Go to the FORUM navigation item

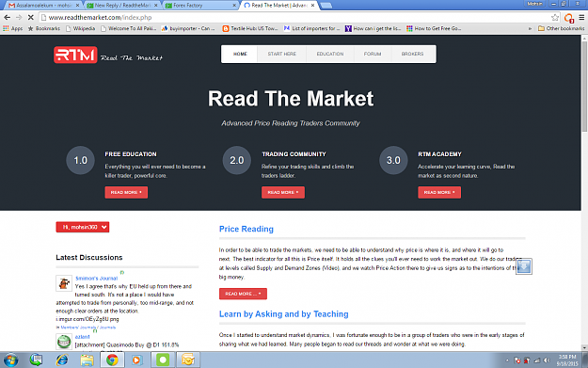pyautogui.click(x=373, y=54)
